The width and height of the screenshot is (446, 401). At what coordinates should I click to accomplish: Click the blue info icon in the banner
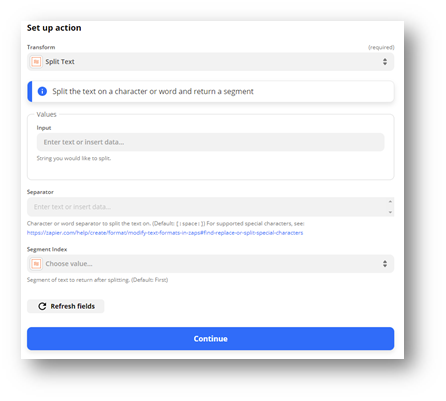pyautogui.click(x=42, y=91)
